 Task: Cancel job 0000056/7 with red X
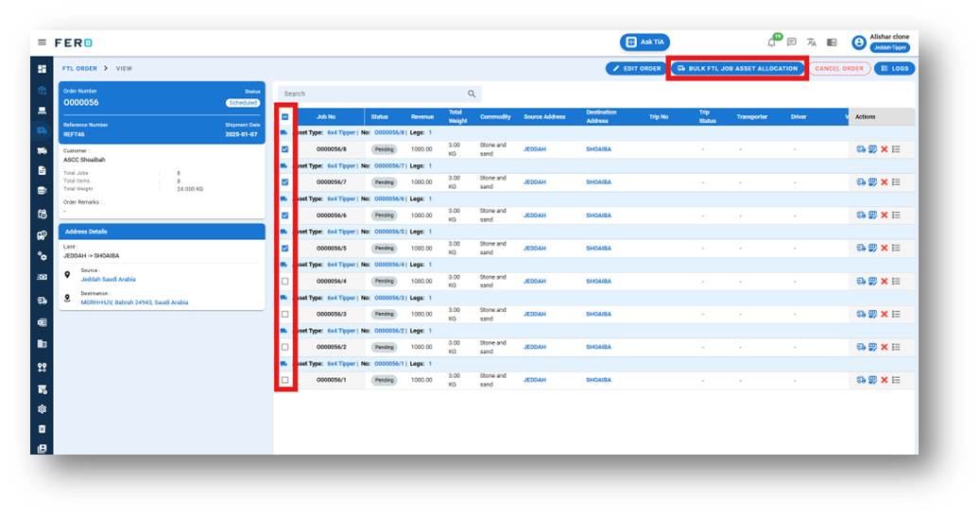pyautogui.click(x=885, y=182)
